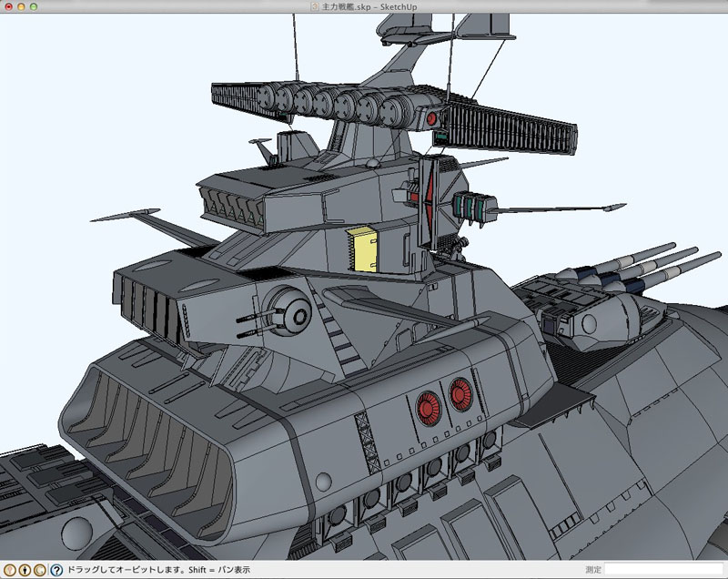Click the red light on the radar array
The image size is (728, 579).
click(434, 118)
